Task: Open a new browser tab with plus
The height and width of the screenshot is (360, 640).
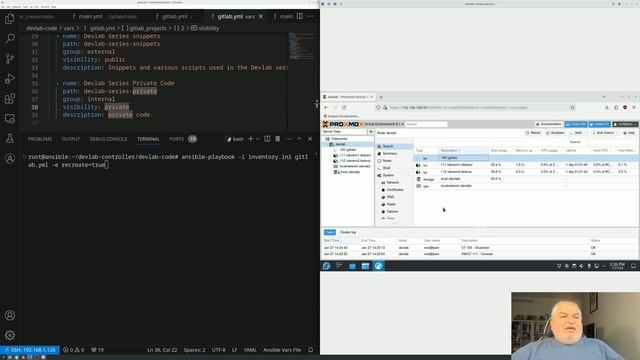Action: (381, 97)
